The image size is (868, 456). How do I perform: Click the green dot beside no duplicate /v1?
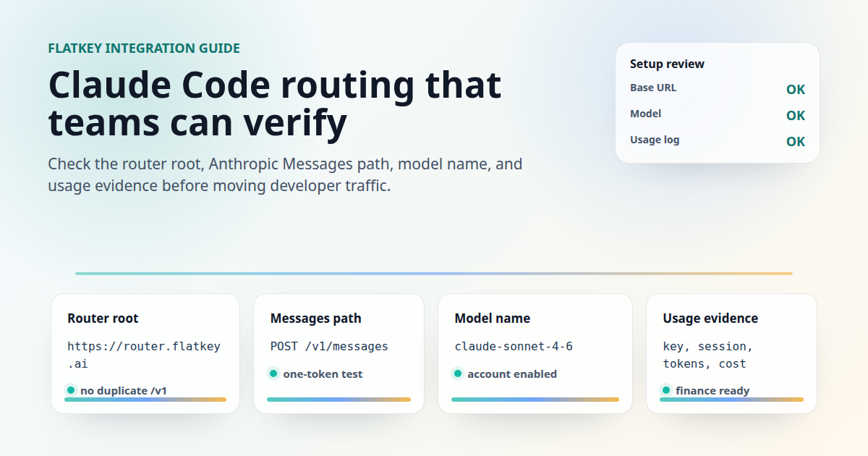pos(71,390)
